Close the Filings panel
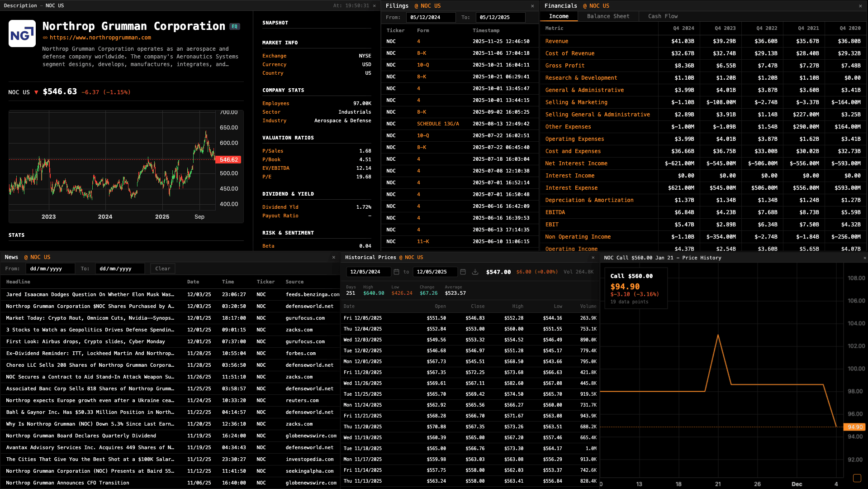 pos(532,6)
